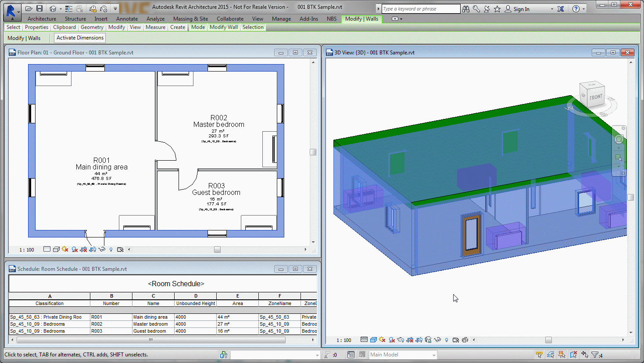
Task: Click Temporary View Properties icon in floor plan view bar
Action: (120, 249)
